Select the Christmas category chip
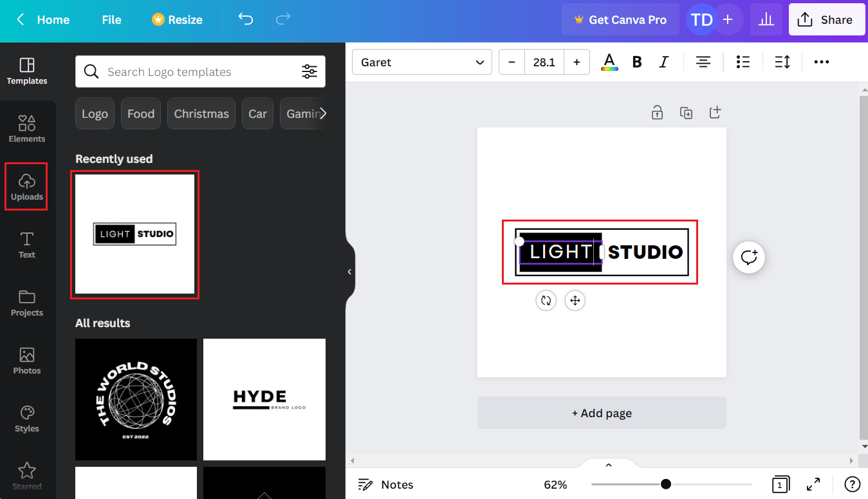Viewport: 868px width, 499px height. tap(201, 113)
